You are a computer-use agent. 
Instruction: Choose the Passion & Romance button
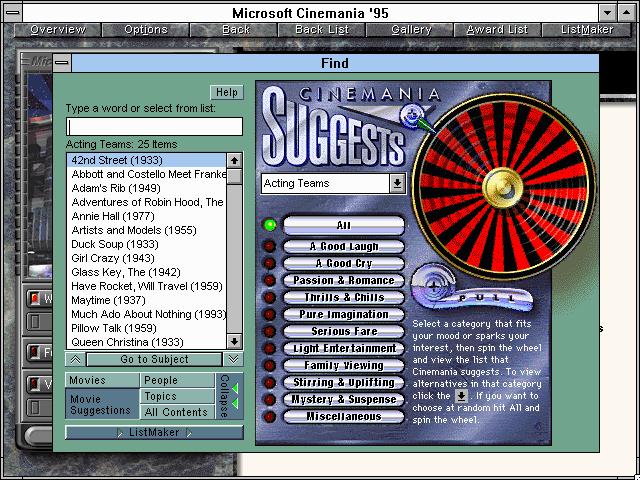pos(344,280)
